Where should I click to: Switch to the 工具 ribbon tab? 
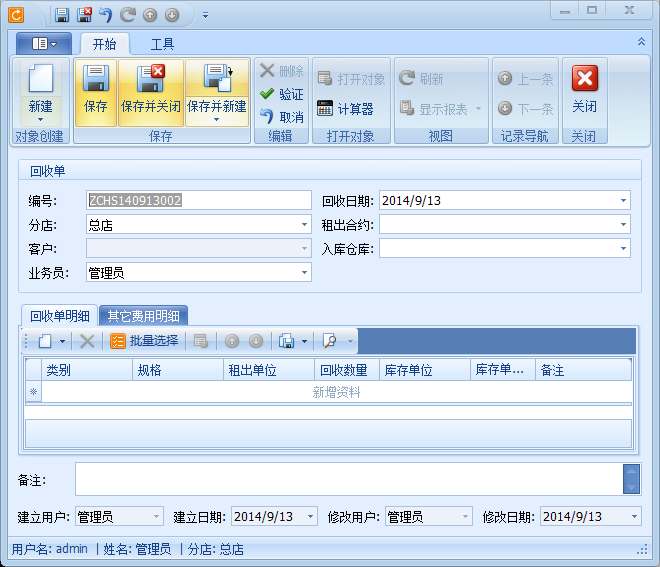tap(162, 44)
